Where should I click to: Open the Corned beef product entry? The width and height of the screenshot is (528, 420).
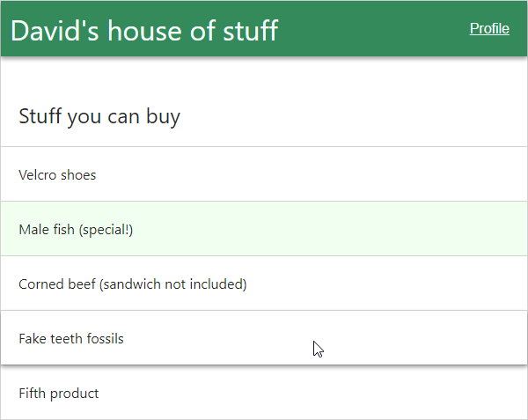[x=264, y=284]
